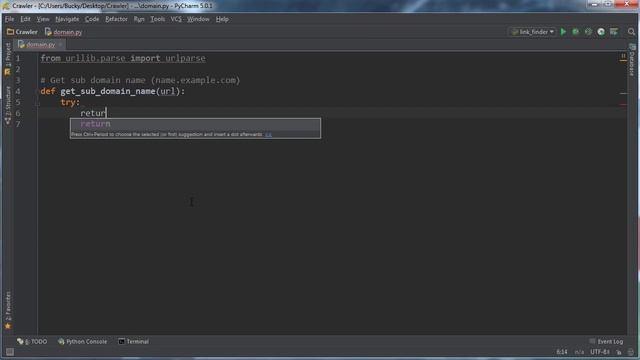Open the Favorites tool window stripe

pos(8,309)
